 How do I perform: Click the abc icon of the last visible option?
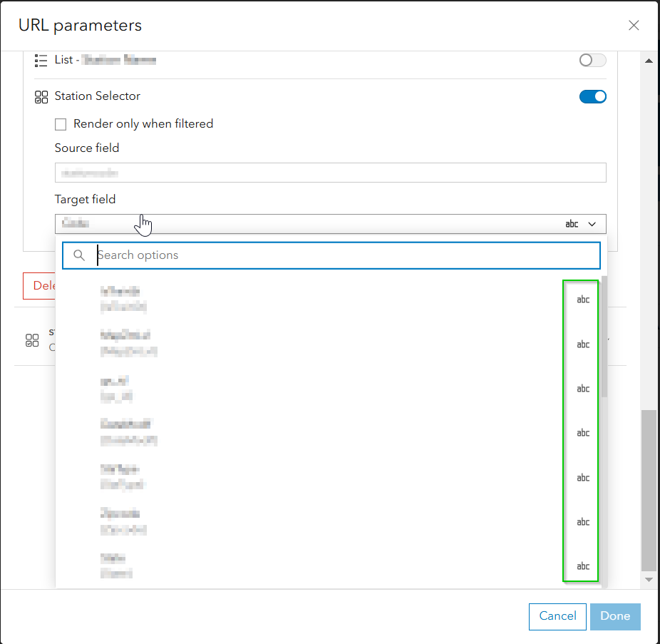[x=583, y=566]
